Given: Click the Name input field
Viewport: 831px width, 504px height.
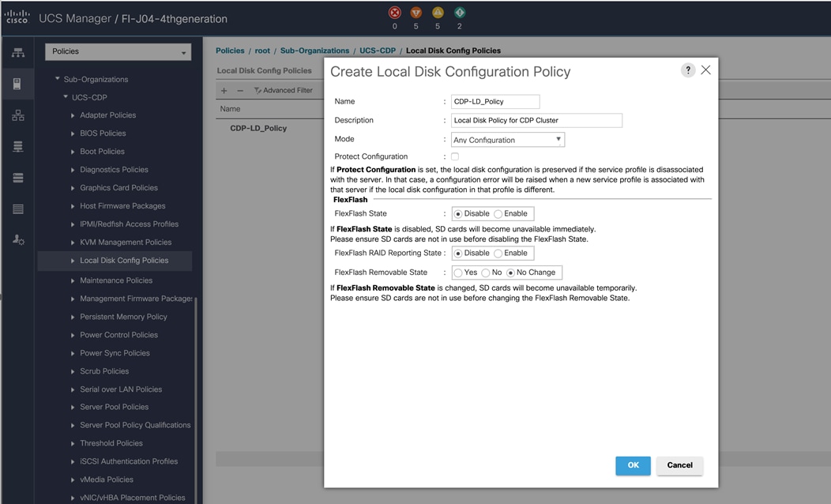Looking at the screenshot, I should tap(495, 101).
